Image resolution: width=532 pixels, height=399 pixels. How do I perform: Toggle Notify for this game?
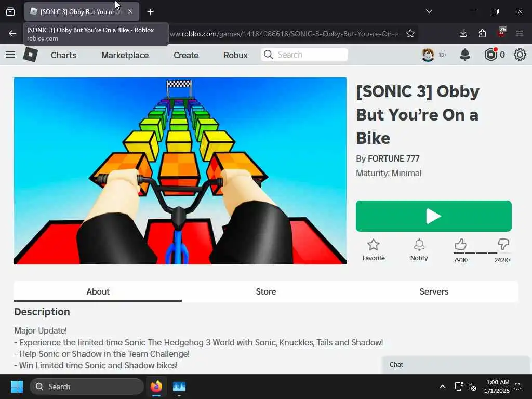coord(419,250)
